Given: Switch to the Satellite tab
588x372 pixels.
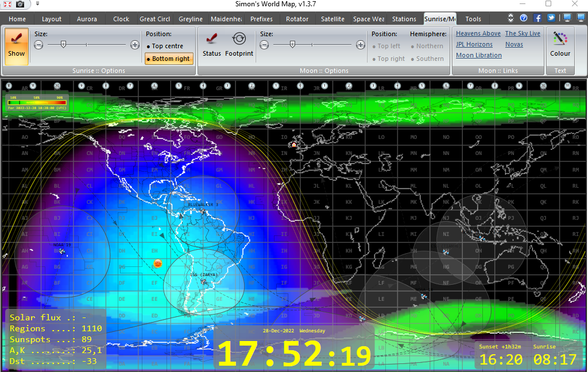Looking at the screenshot, I should click(332, 19).
